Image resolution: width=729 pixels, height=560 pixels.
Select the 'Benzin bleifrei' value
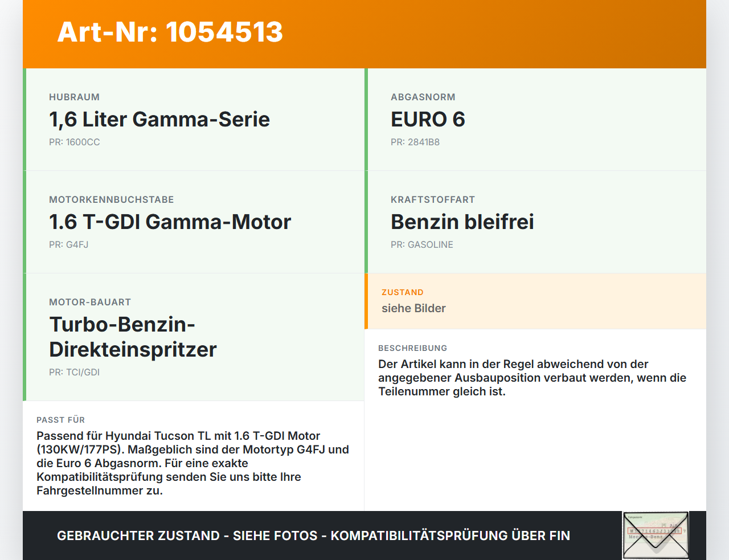point(462,222)
